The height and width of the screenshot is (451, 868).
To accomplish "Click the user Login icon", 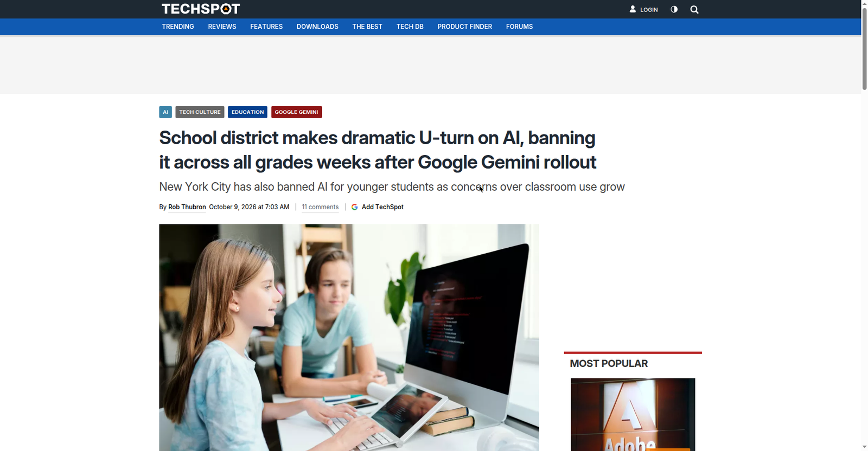I will (633, 9).
